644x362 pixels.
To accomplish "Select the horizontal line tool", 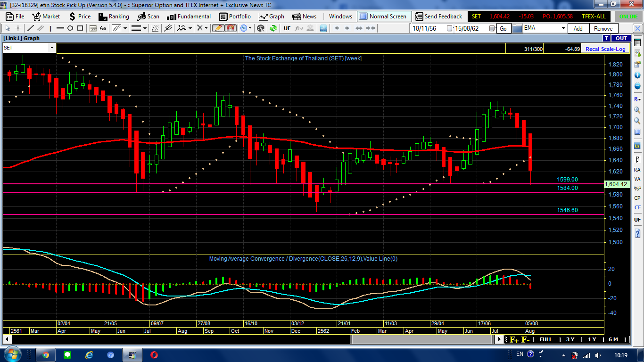I will point(60,28).
